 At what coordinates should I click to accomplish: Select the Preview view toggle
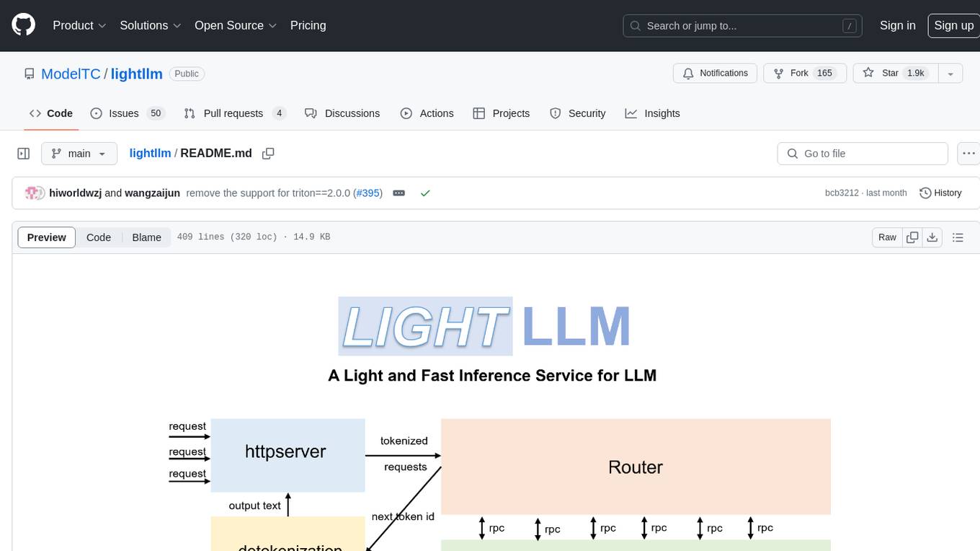tap(47, 237)
